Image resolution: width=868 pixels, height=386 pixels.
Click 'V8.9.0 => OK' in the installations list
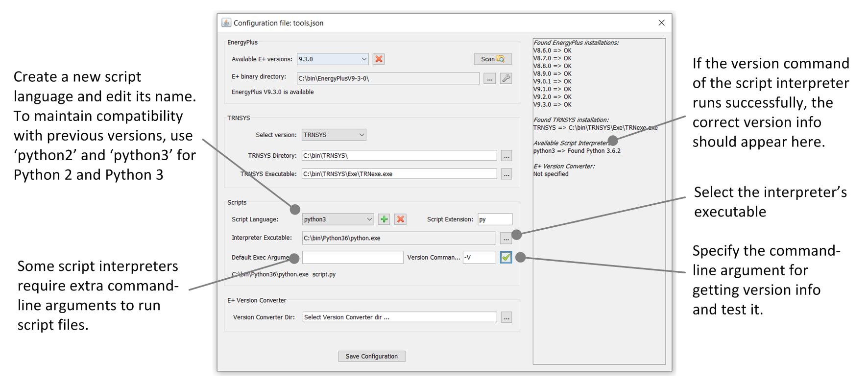[553, 73]
